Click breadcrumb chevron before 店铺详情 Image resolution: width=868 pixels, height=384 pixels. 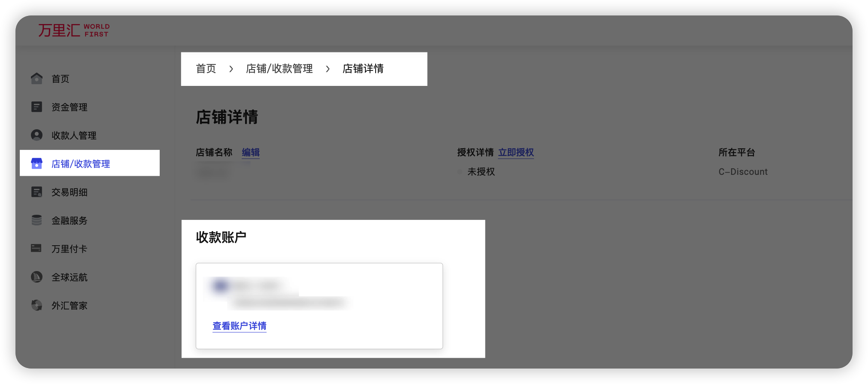tap(328, 69)
